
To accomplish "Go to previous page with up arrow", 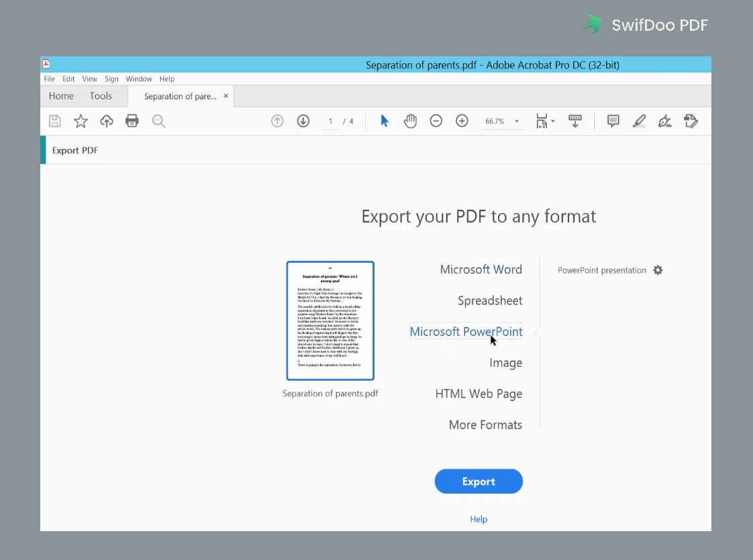I will coord(277,121).
